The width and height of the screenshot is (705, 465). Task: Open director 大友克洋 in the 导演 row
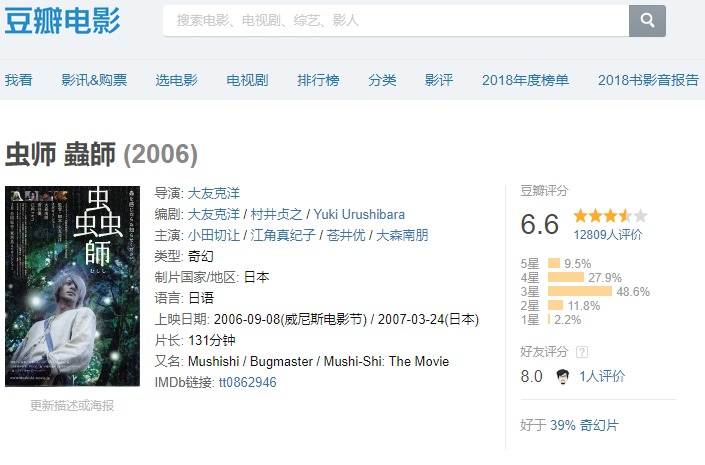pyautogui.click(x=214, y=193)
